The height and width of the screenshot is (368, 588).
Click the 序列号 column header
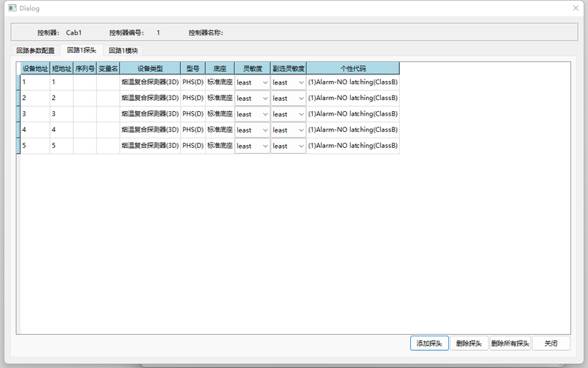85,68
